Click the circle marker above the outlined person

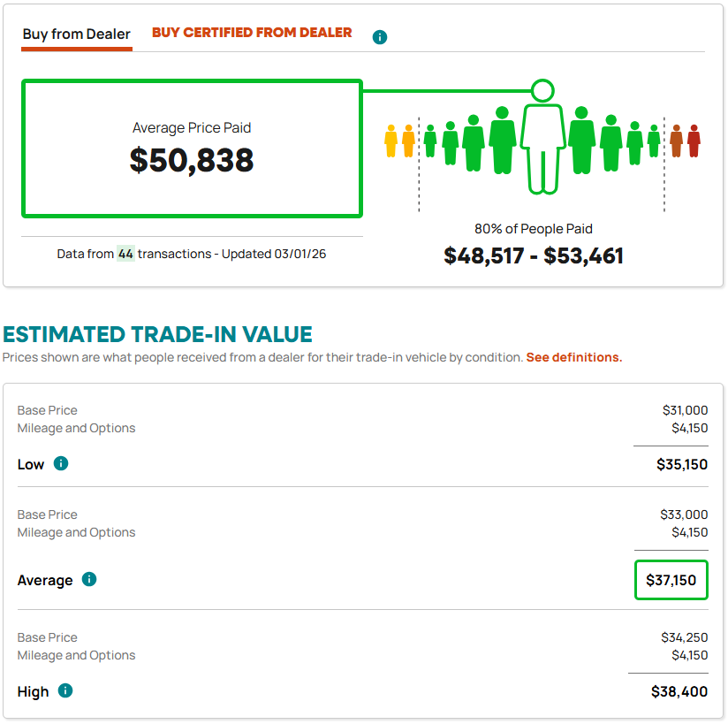point(542,90)
